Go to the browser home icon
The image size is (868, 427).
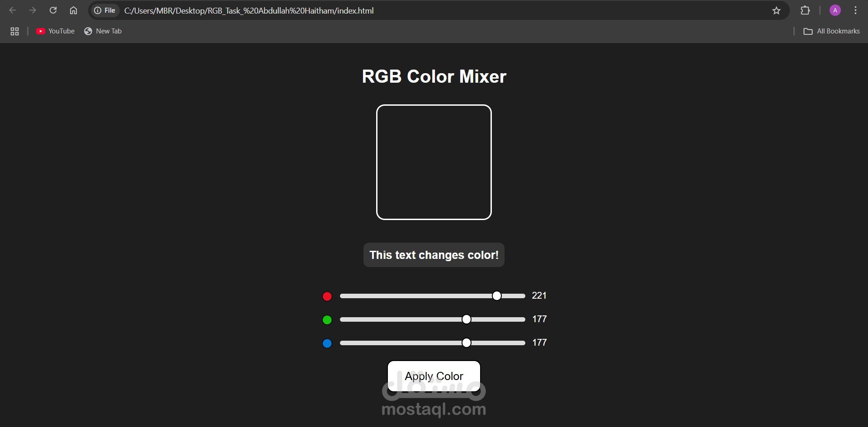click(73, 10)
